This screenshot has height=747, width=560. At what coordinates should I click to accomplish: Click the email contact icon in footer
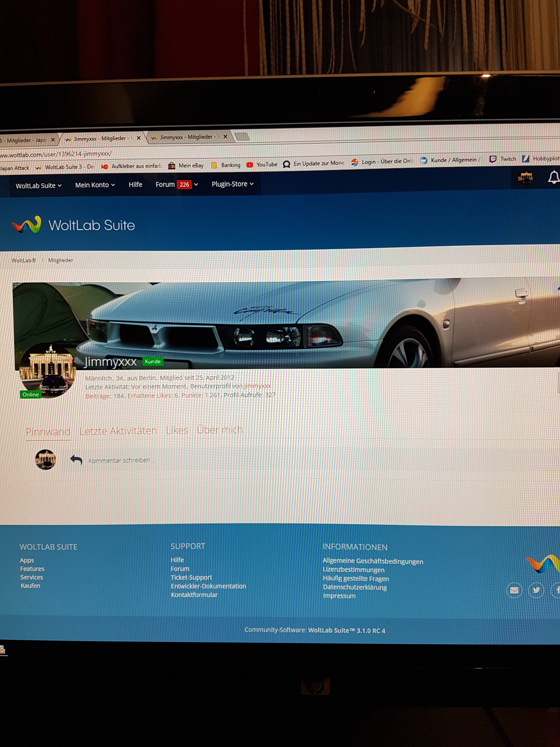pos(514,590)
